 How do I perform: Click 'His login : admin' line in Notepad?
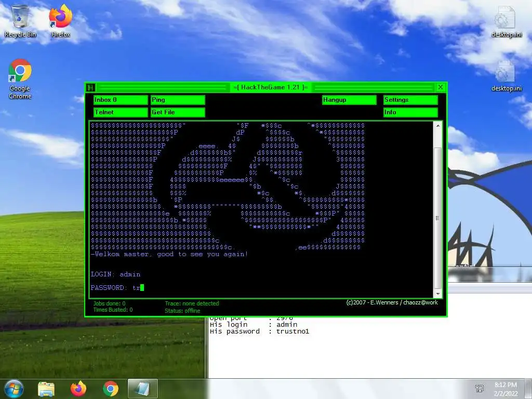(x=254, y=324)
